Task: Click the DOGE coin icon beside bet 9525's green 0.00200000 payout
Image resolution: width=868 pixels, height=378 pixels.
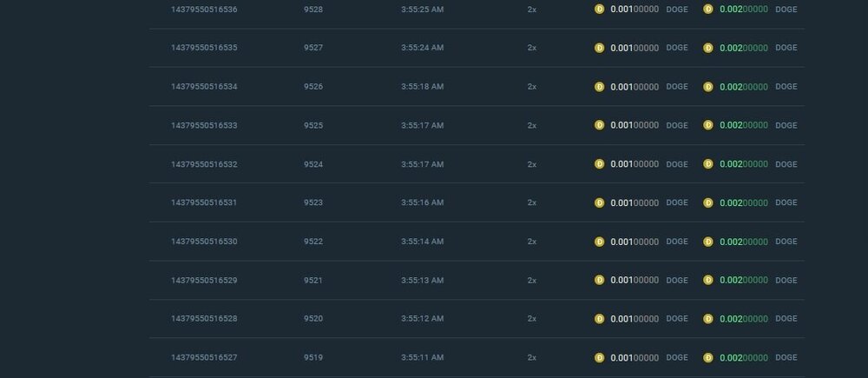Action: 708,125
